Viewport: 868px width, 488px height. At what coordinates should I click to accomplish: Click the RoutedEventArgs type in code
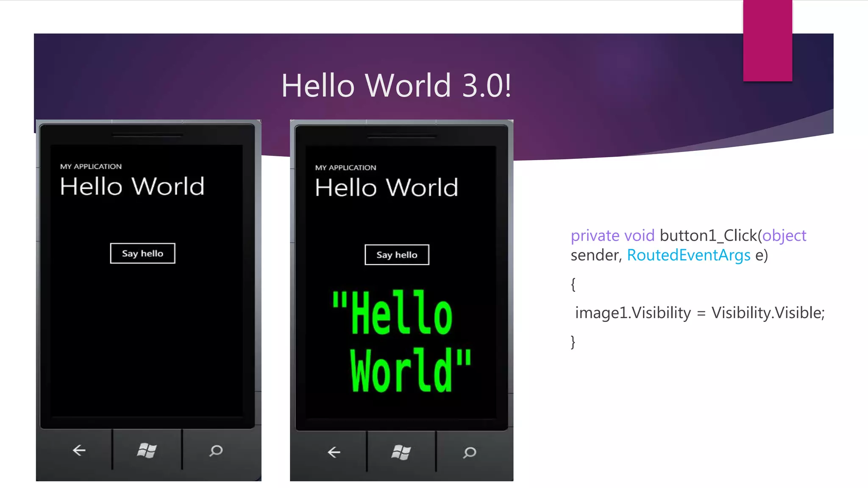click(x=689, y=255)
